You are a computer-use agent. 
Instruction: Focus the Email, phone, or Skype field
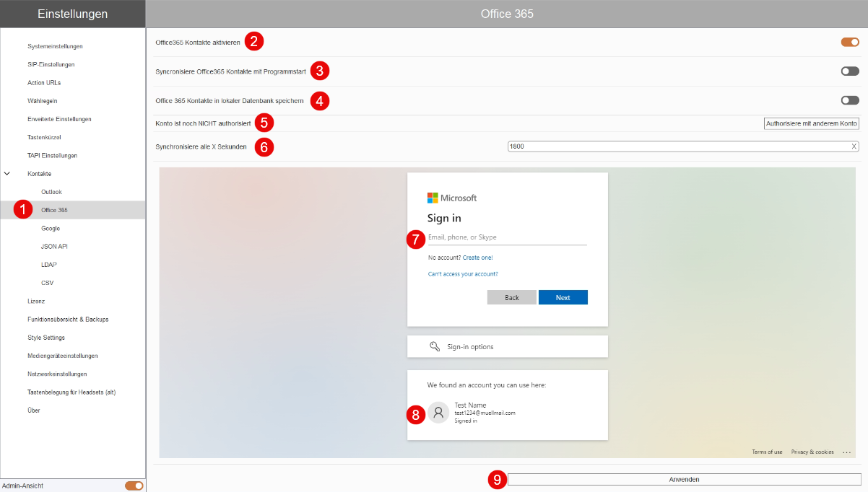[x=508, y=237]
